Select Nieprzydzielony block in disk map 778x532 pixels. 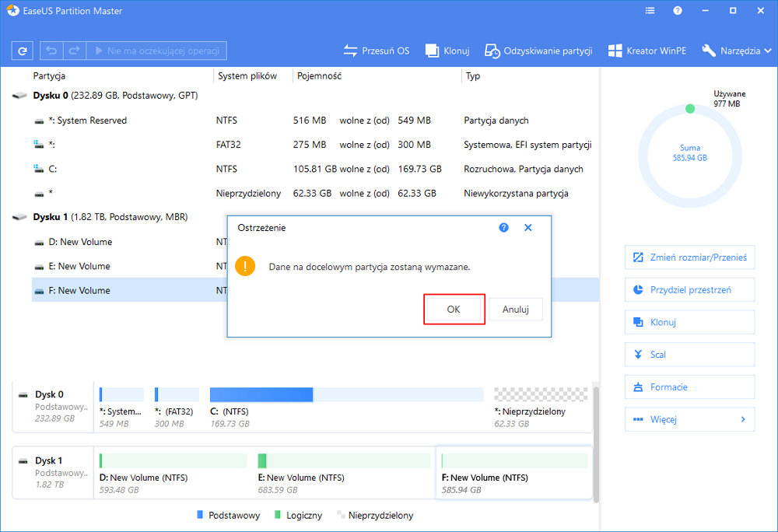click(541, 407)
